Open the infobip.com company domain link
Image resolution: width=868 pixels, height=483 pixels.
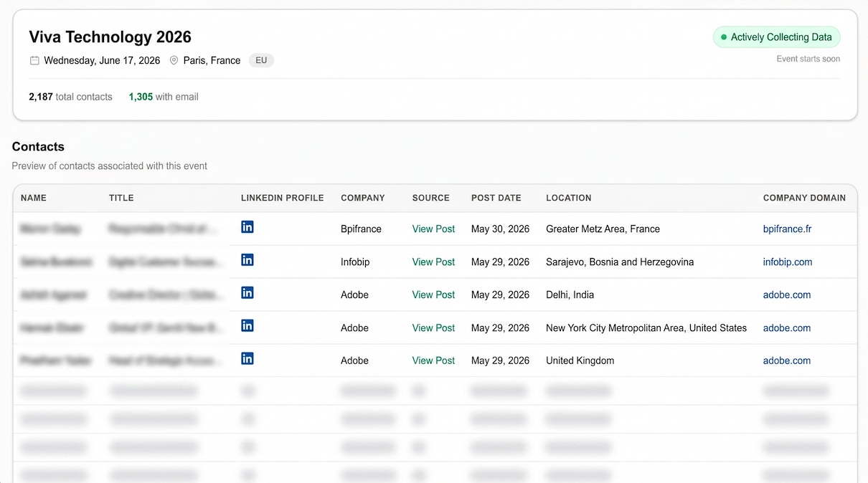(x=788, y=262)
